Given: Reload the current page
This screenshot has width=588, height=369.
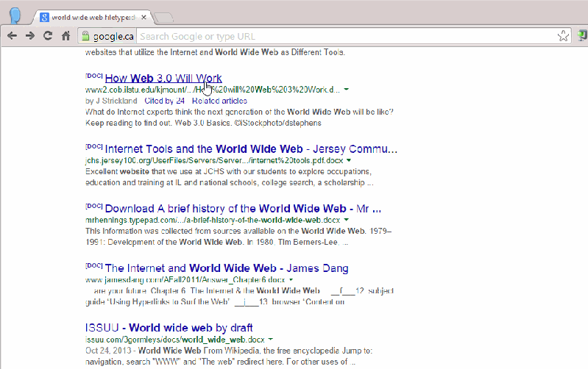Looking at the screenshot, I should 48,36.
